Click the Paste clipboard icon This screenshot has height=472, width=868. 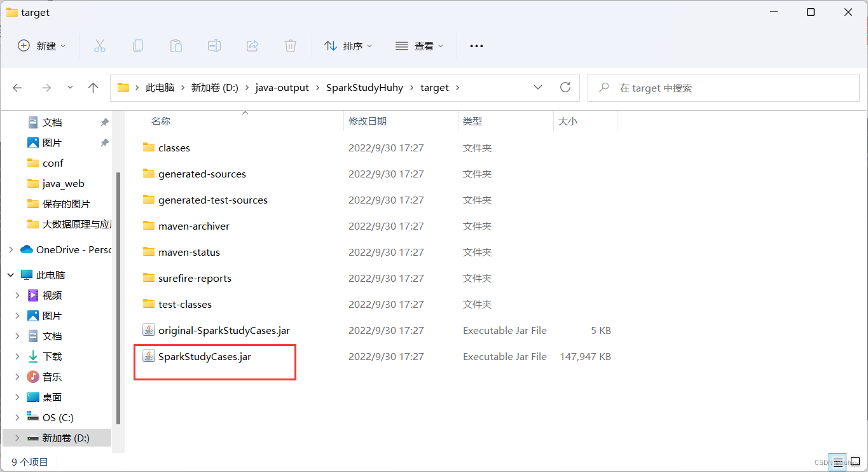pyautogui.click(x=176, y=46)
